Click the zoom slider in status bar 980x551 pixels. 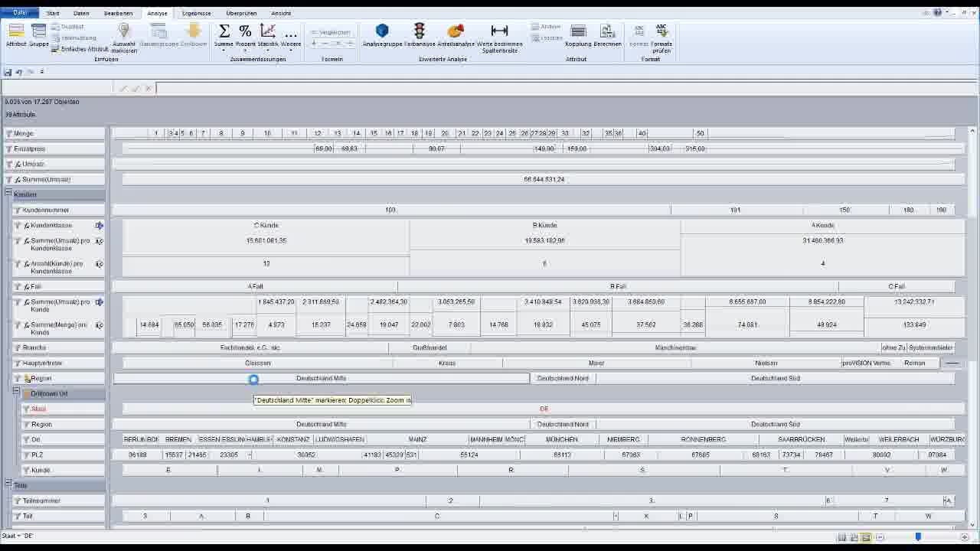click(918, 537)
